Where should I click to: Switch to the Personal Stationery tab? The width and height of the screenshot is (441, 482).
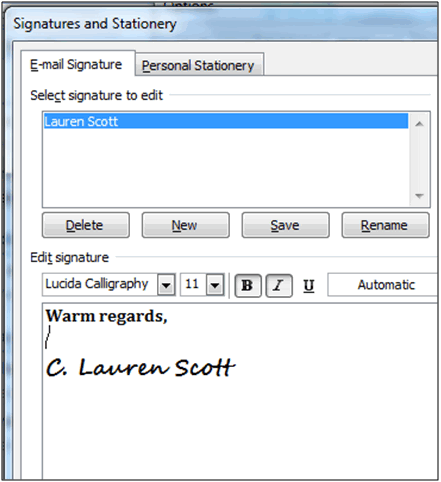click(198, 65)
